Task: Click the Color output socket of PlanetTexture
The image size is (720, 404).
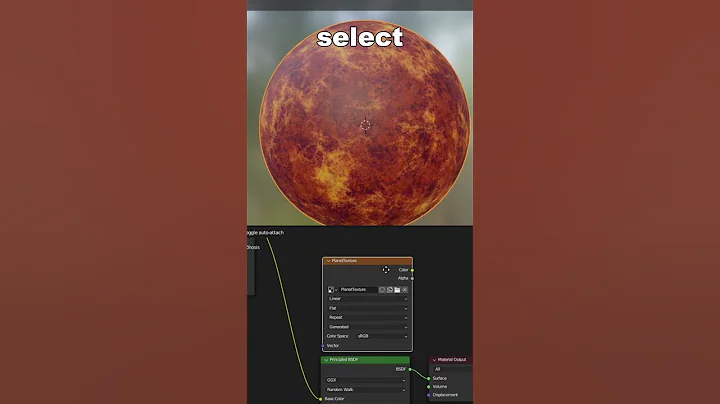Action: 412,270
